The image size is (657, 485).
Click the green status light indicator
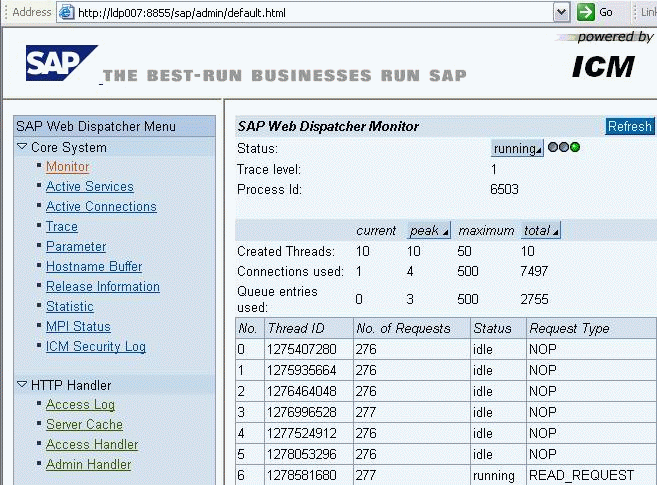click(575, 148)
